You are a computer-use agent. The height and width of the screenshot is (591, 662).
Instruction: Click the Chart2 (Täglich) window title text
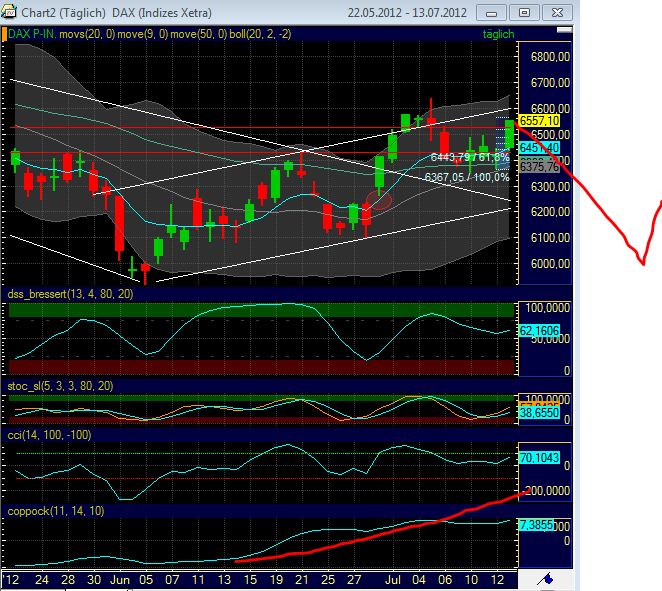click(x=63, y=13)
